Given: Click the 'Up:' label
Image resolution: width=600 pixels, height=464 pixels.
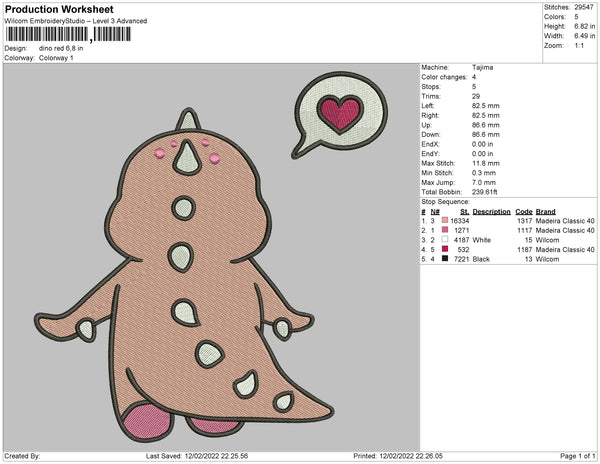Looking at the screenshot, I should coord(426,125).
